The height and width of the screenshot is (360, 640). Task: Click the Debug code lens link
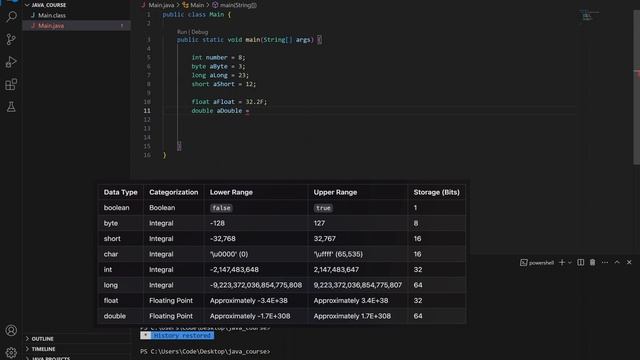[200, 32]
